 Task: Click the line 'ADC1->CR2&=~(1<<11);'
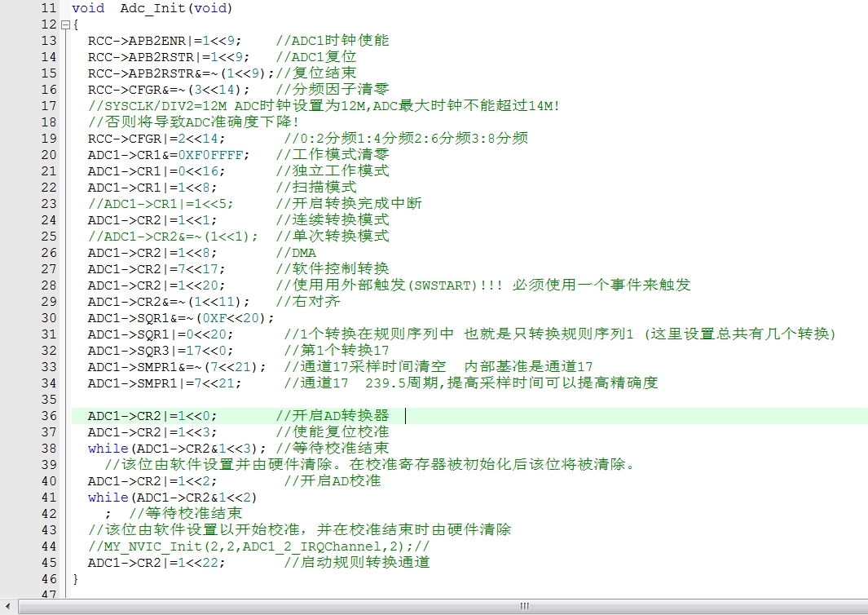[169, 302]
